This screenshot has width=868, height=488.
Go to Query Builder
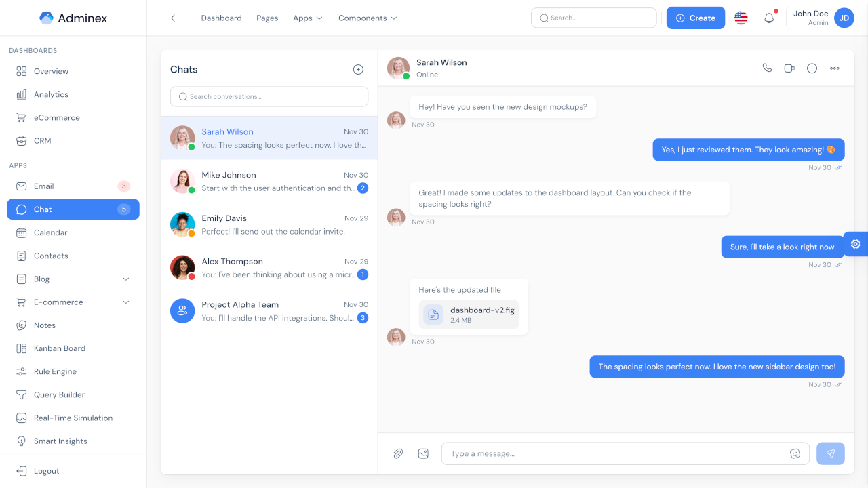tap(73, 394)
